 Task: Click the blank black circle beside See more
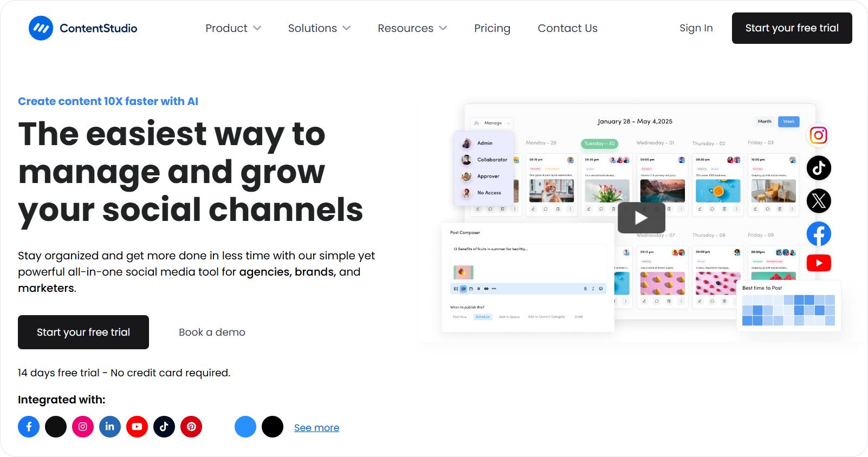coord(273,427)
